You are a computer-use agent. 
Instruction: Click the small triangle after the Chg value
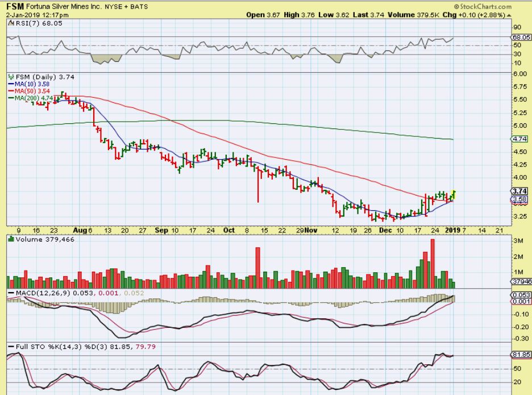509,15
